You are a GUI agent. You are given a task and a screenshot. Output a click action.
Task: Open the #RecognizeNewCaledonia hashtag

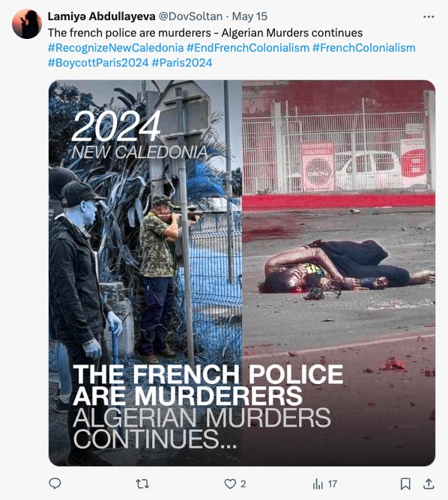[x=116, y=48]
